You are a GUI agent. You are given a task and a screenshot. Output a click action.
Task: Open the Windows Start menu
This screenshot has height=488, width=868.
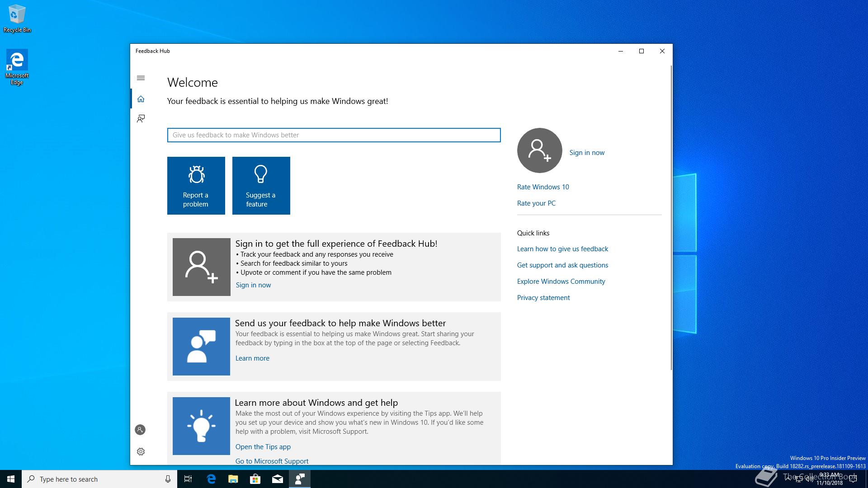pos(11,479)
